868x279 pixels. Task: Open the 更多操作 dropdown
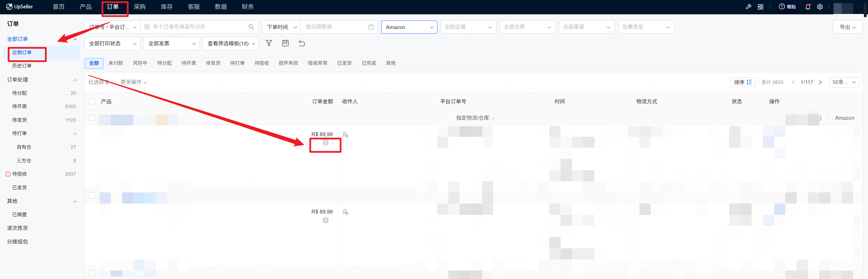134,82
